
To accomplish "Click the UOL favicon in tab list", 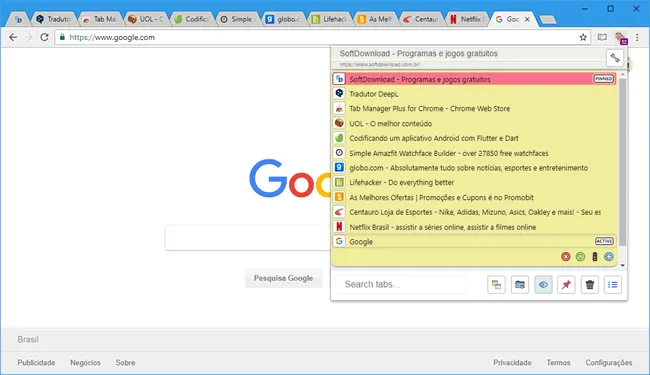I will tap(339, 123).
